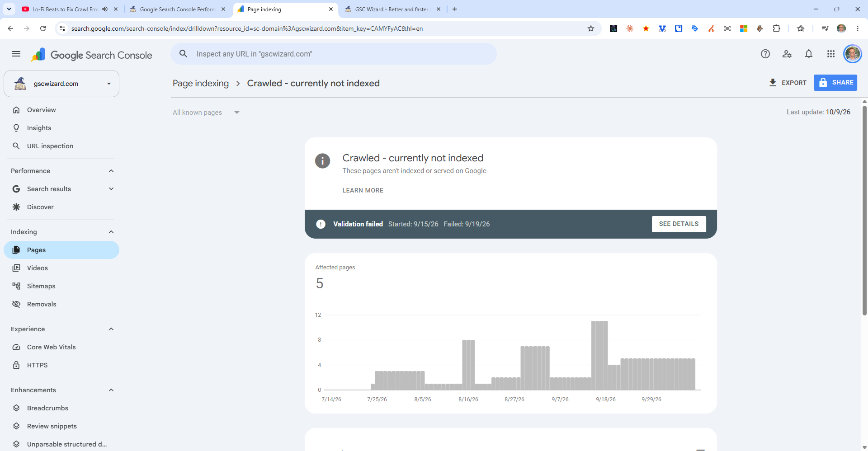The width and height of the screenshot is (868, 451).
Task: Click the Page indexing breadcrumb link
Action: point(201,83)
